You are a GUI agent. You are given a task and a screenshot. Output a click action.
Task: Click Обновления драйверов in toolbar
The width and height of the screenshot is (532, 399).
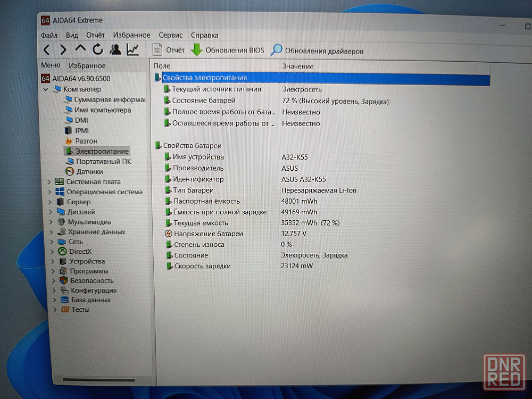pos(317,51)
